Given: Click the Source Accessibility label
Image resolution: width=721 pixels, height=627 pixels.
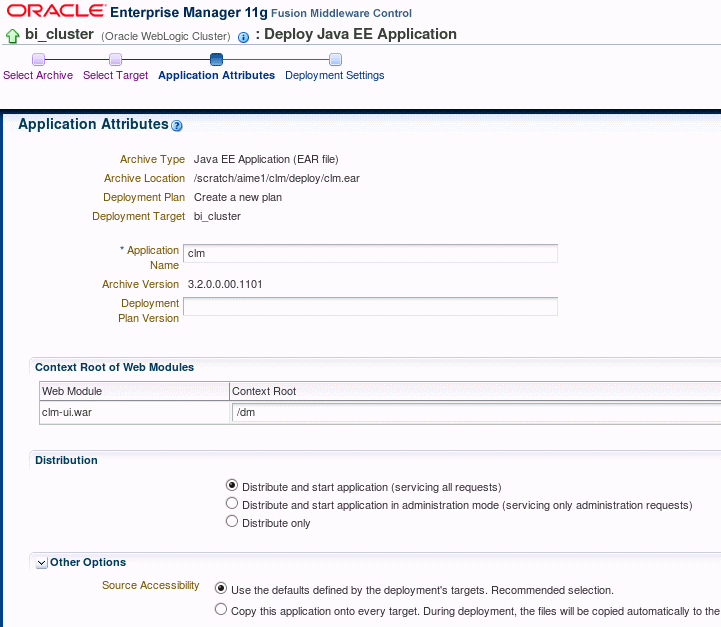Looking at the screenshot, I should click(x=150, y=585).
